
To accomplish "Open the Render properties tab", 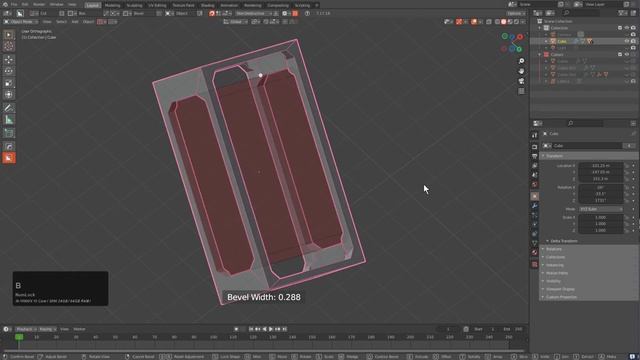I will tap(535, 147).
